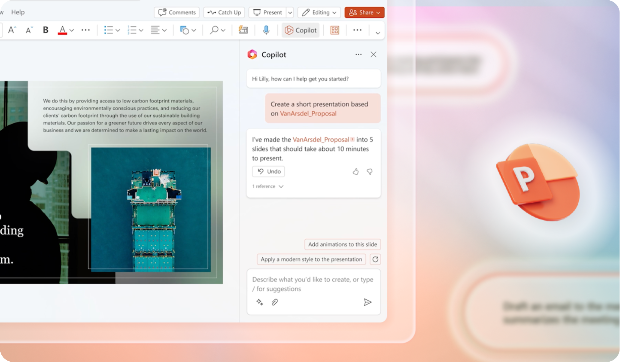Decrease font size with the small A button
The height and width of the screenshot is (362, 644).
tap(29, 30)
